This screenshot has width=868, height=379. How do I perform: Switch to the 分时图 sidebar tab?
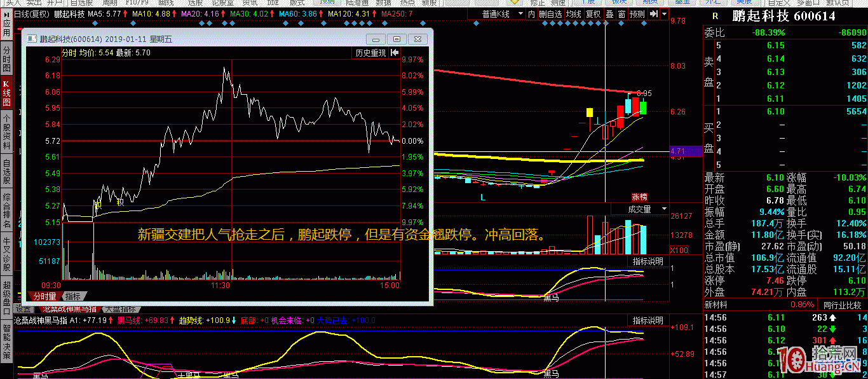coord(6,59)
